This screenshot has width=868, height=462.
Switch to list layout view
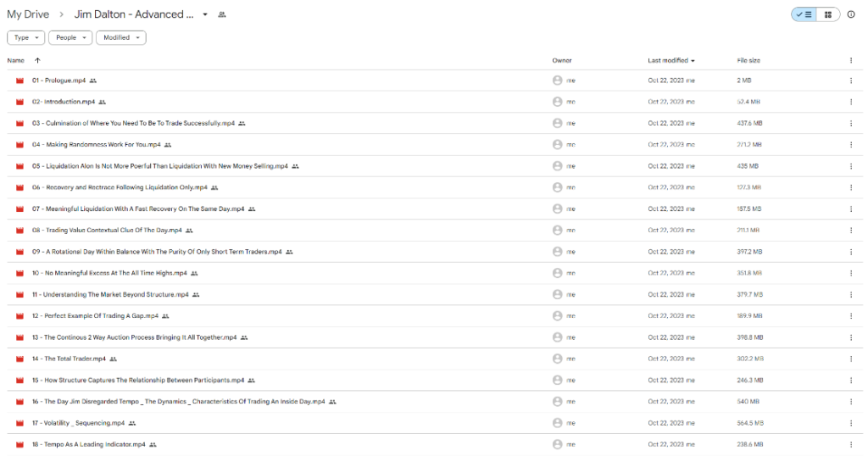pos(803,14)
